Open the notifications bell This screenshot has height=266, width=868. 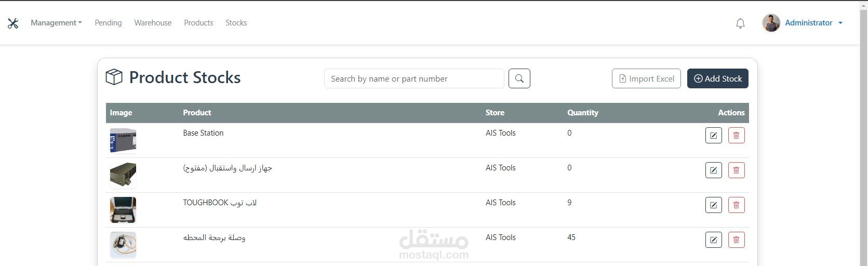(x=740, y=23)
